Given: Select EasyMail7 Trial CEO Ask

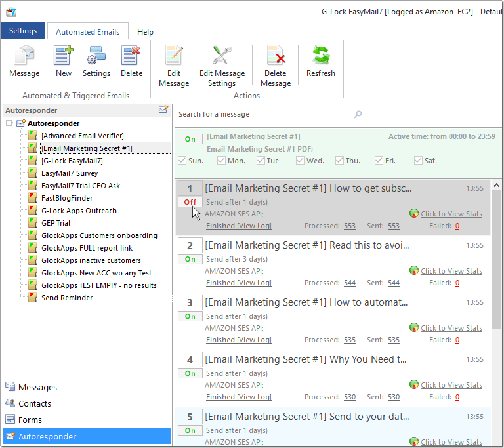Looking at the screenshot, I should pos(80,186).
